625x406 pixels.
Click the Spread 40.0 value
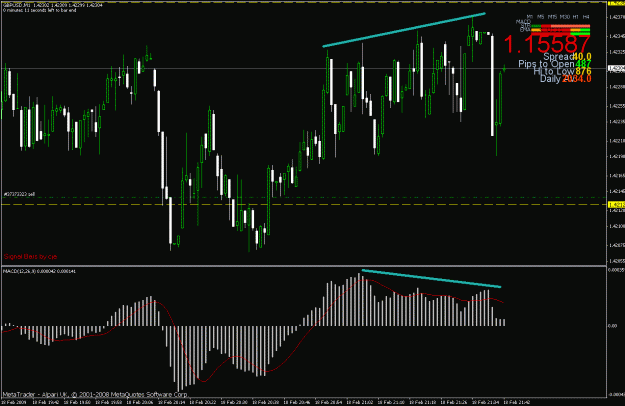[x=582, y=57]
